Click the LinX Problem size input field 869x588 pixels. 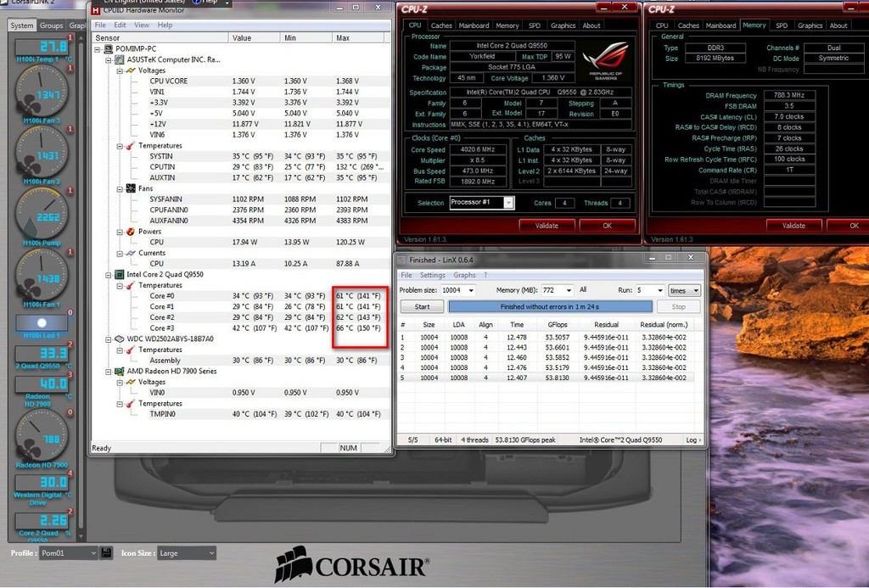pyautogui.click(x=459, y=290)
